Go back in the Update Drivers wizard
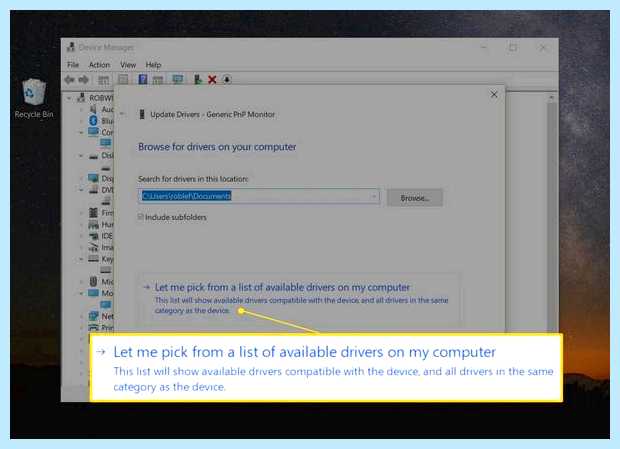620x449 pixels. tap(123, 114)
